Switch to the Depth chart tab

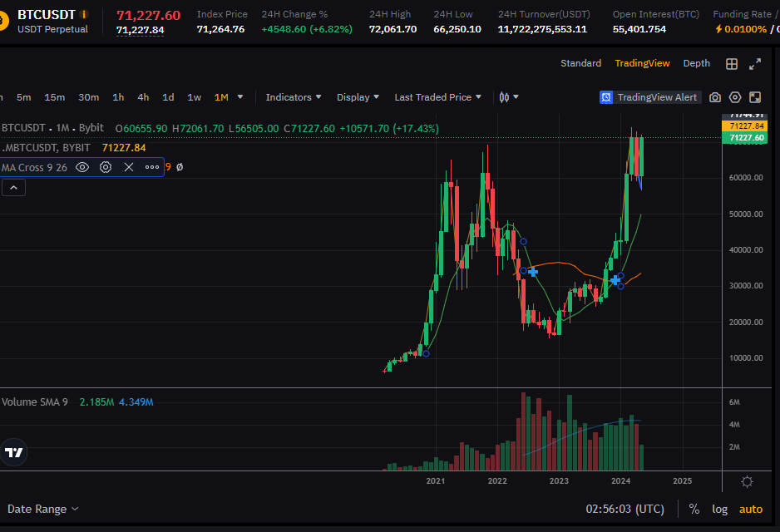point(697,63)
